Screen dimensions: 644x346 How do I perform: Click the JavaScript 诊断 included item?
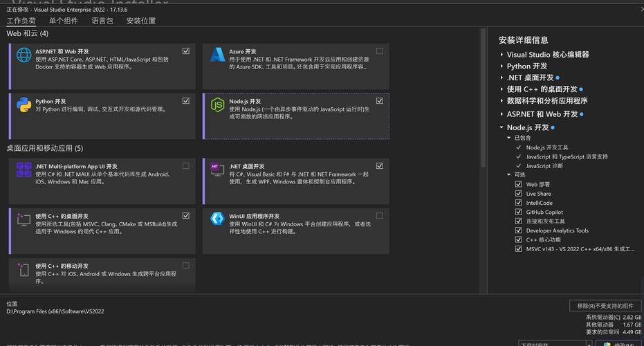point(544,166)
